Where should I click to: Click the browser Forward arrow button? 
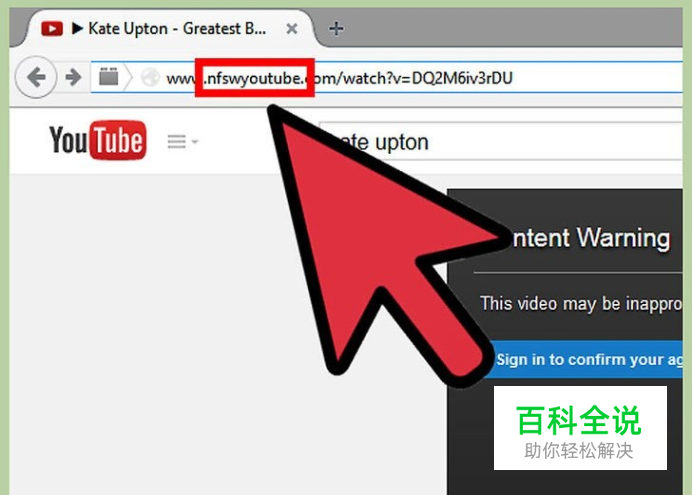(73, 78)
